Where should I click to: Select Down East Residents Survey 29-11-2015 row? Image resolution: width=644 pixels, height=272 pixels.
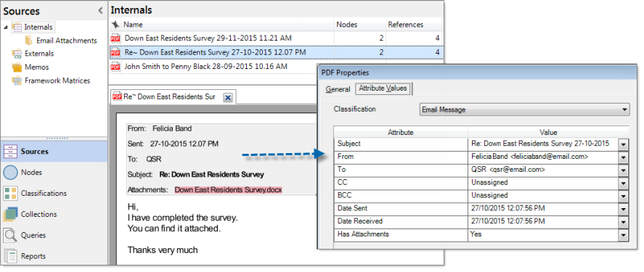[x=276, y=38]
